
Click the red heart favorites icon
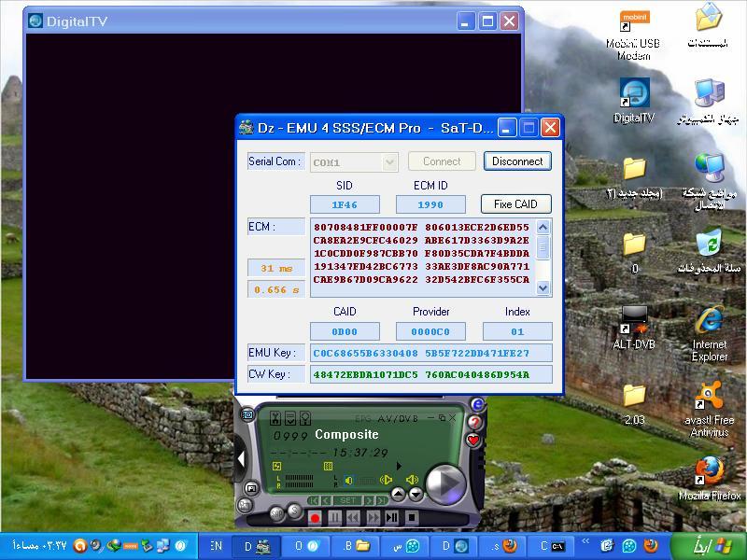pyautogui.click(x=473, y=441)
